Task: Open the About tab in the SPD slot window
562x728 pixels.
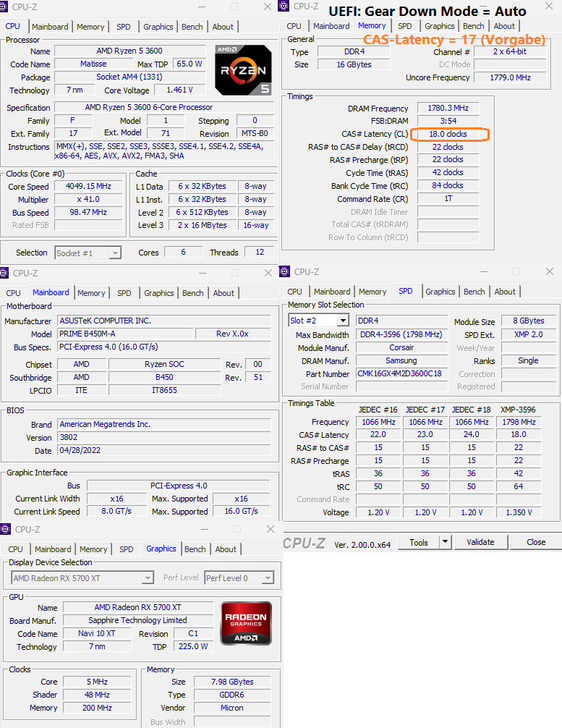Action: [505, 292]
